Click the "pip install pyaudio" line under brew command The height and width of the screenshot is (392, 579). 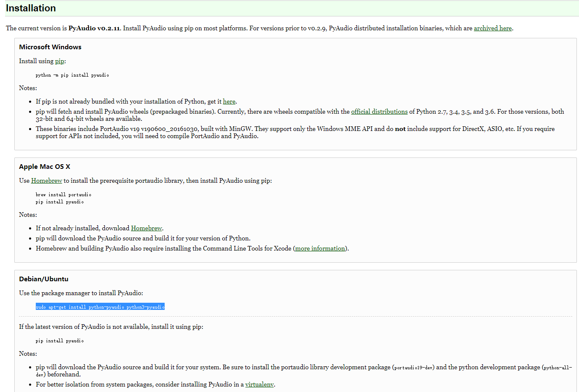pos(60,202)
